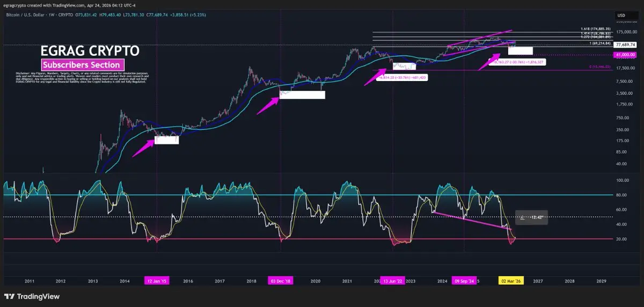Click the EGRAG CRYPTO title text
Screen dimensions: 644x307
(90, 51)
